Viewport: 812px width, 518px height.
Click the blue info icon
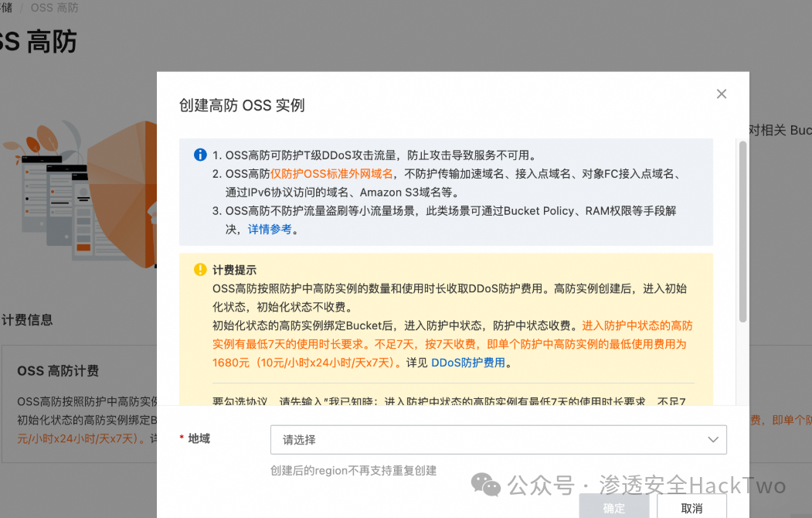point(200,155)
